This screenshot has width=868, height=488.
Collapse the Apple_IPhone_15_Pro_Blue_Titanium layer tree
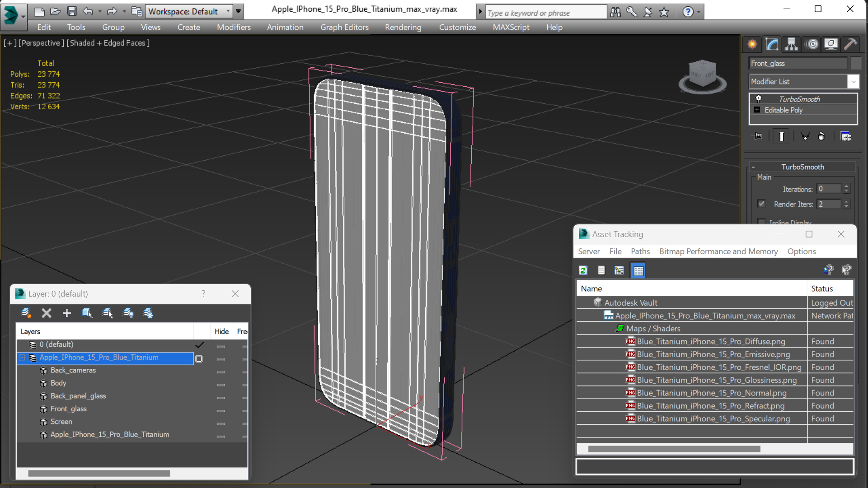coord(22,358)
